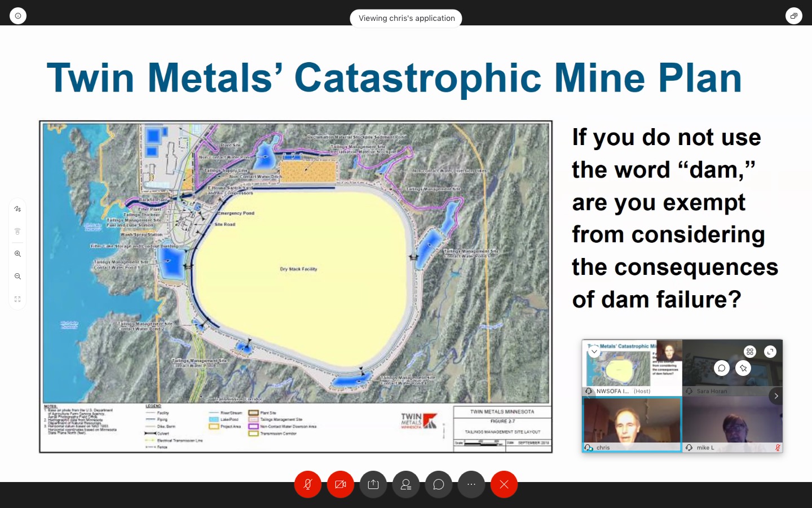This screenshot has height=508, width=812.
Task: Select mike L's video thumbnail
Action: (732, 424)
